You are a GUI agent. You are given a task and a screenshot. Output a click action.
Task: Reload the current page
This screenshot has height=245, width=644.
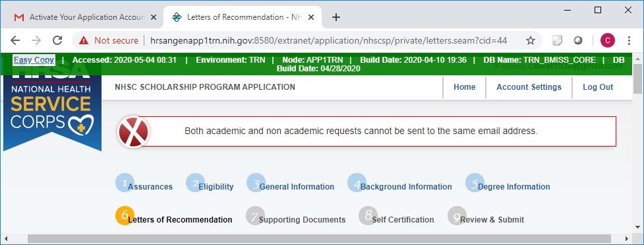pyautogui.click(x=57, y=40)
